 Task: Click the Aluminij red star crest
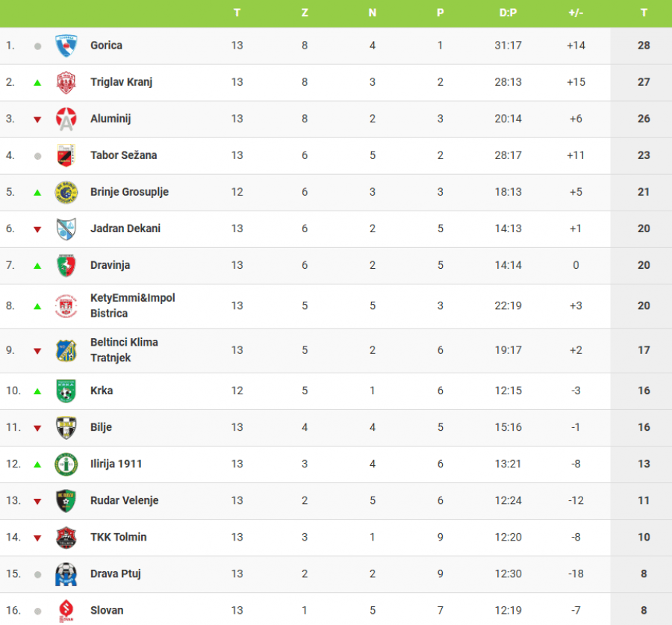[x=66, y=119]
